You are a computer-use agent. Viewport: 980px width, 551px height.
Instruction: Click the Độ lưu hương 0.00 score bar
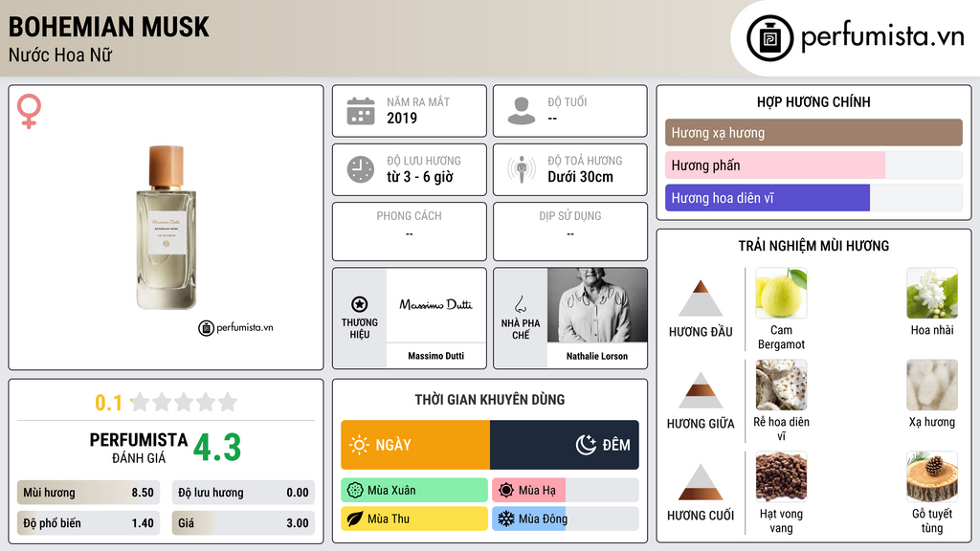(243, 493)
